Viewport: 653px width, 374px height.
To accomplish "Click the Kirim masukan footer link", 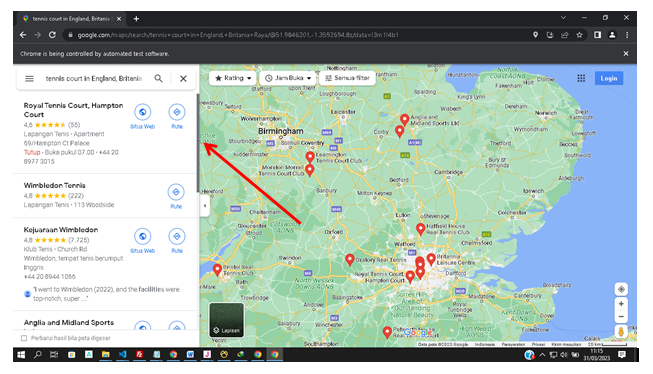I will click(x=566, y=344).
